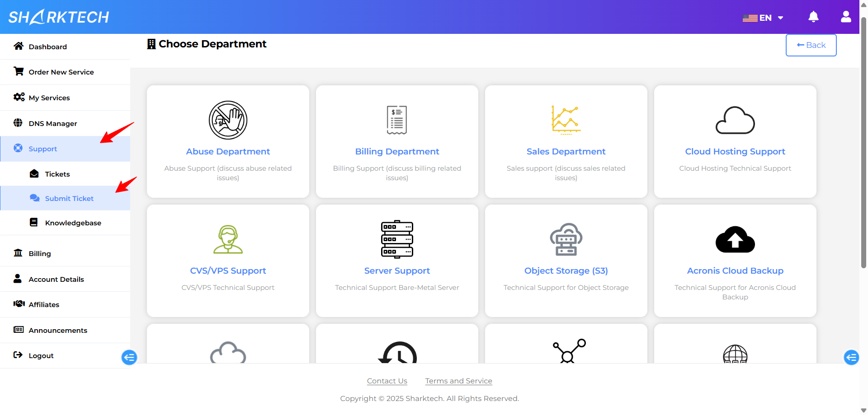
Task: Click the Acronis Cloud Backup upload icon
Action: point(735,239)
